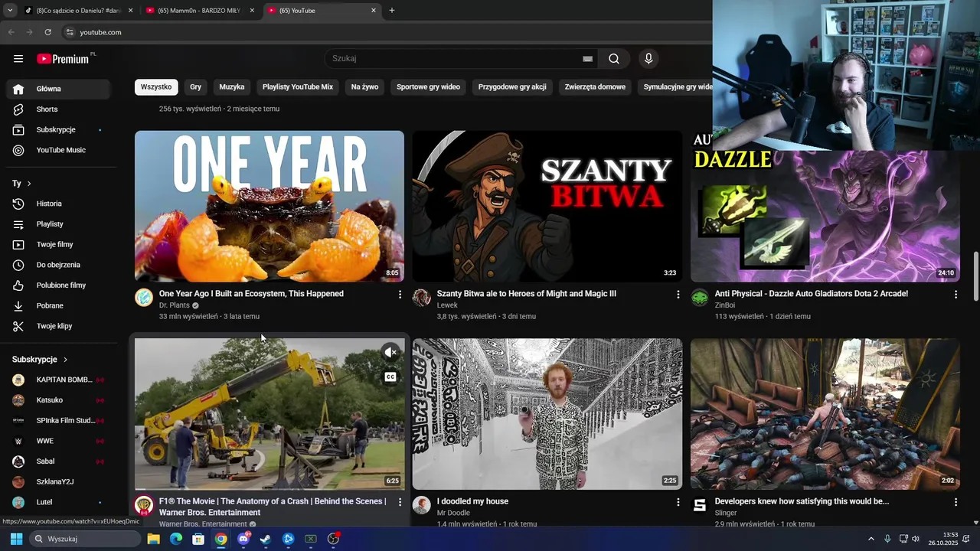The width and height of the screenshot is (980, 551).
Task: Open the Mr Doodle channel avatar
Action: 422,505
